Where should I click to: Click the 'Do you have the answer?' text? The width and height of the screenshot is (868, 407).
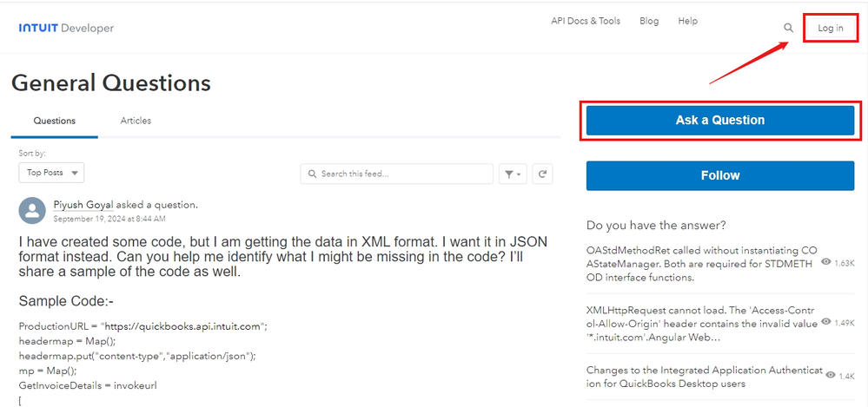656,226
